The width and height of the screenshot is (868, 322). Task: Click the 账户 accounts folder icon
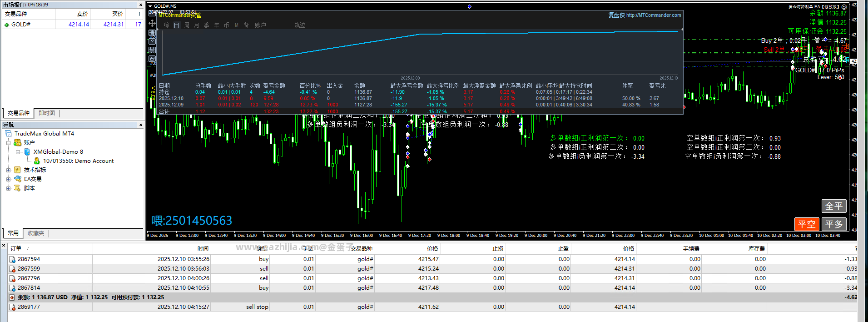[x=18, y=142]
